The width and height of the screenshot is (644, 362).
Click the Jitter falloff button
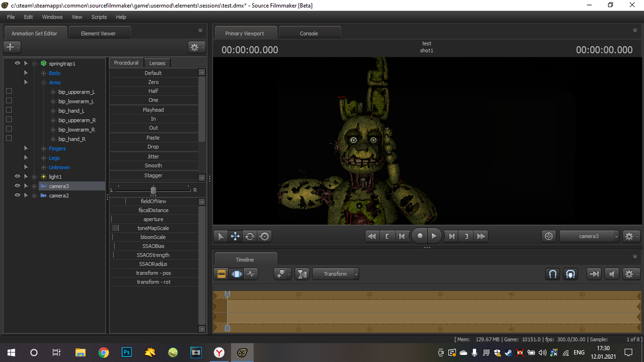click(153, 156)
